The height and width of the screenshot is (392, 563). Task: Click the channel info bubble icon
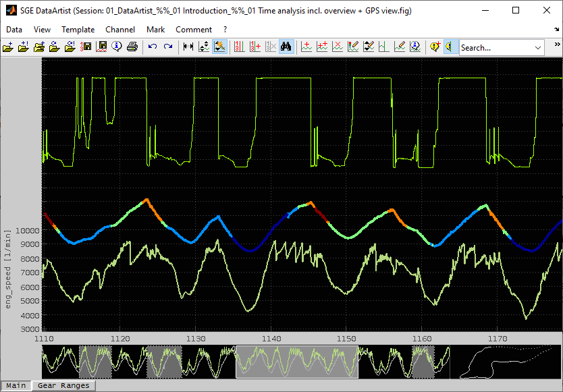point(415,47)
